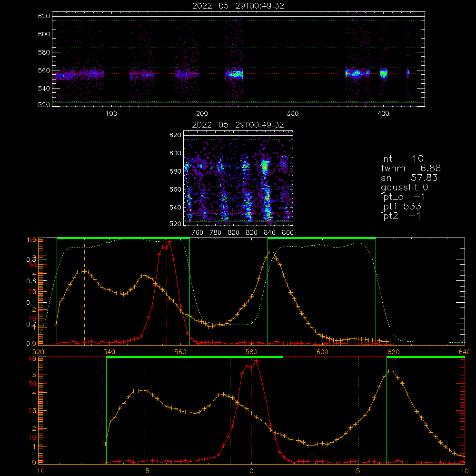Click the brightest streak near x=835 in middle image
476x476 pixels.
pos(266,166)
